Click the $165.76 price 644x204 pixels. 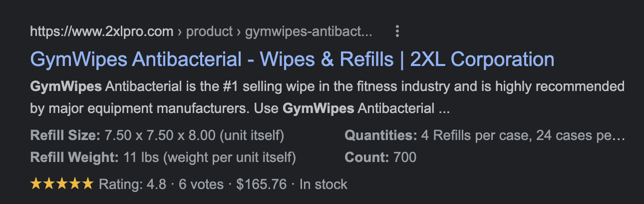262,184
